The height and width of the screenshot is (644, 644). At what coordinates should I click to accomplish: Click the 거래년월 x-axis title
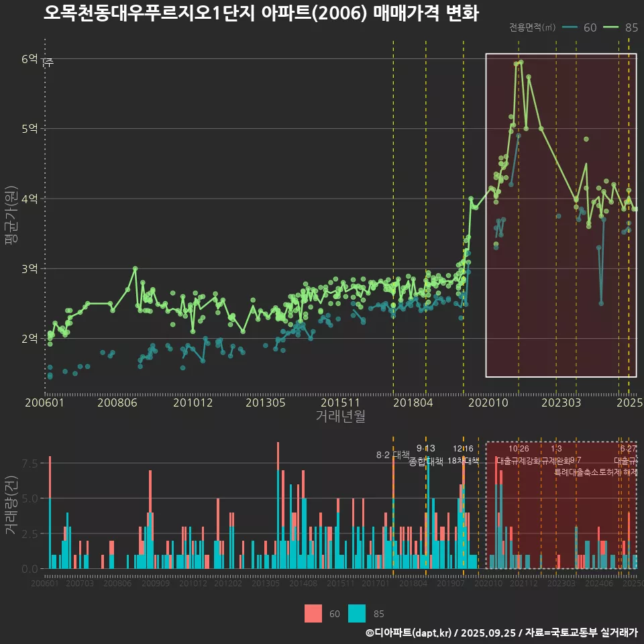(x=340, y=417)
